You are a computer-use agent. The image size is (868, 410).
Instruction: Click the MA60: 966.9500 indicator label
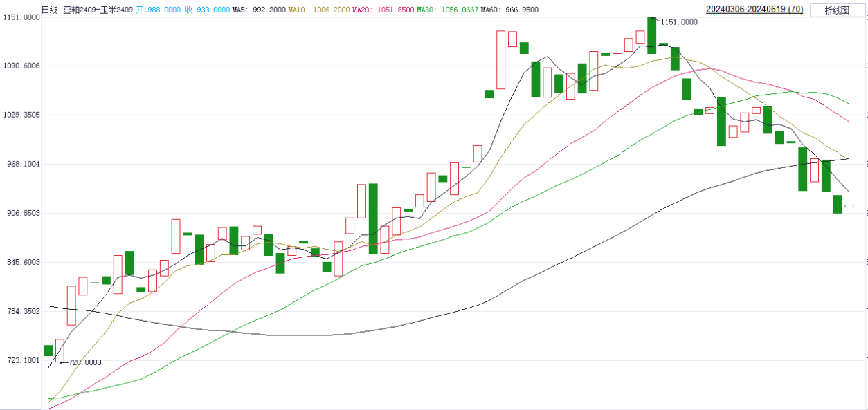(x=509, y=10)
